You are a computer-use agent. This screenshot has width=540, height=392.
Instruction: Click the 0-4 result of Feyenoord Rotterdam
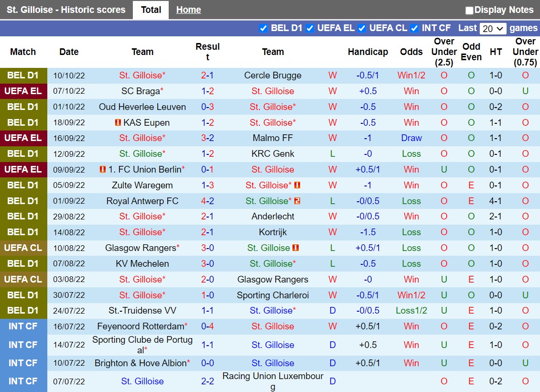(207, 326)
